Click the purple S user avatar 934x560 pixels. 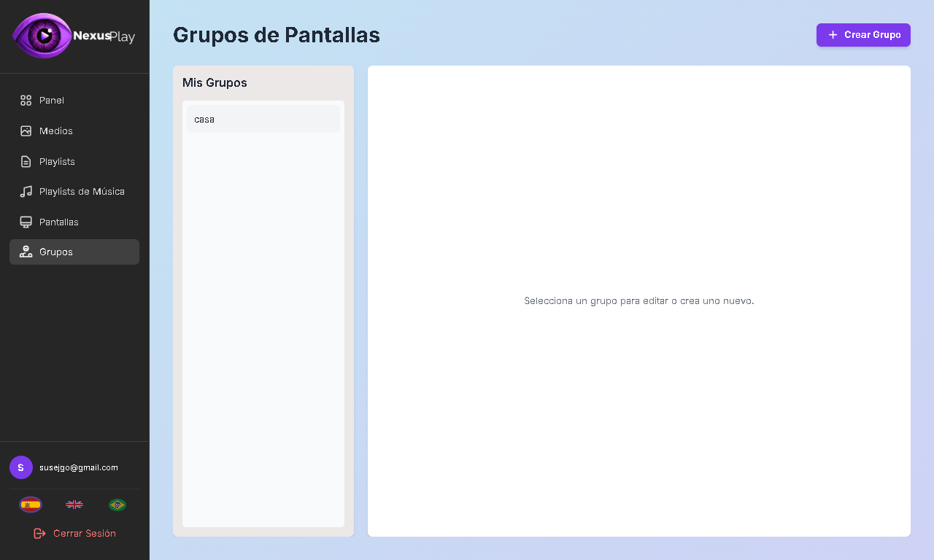point(21,467)
